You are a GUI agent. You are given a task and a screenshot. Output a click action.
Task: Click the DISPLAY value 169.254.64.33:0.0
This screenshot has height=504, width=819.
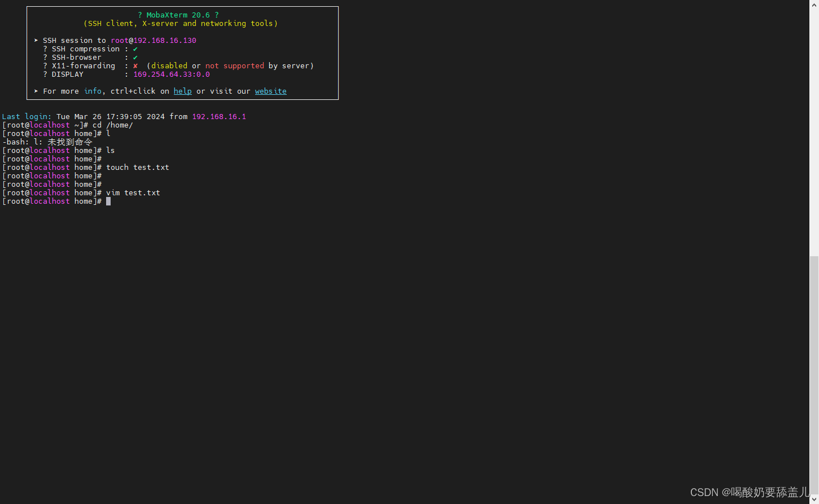coord(172,74)
